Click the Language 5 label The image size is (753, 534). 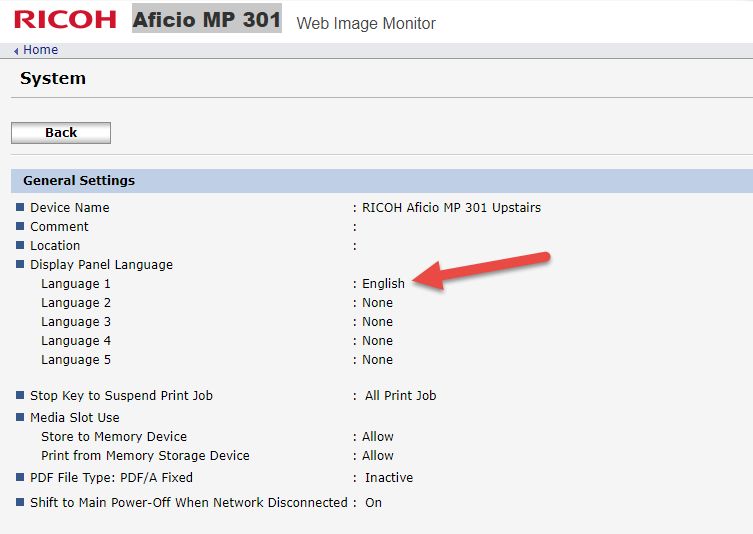pos(76,360)
